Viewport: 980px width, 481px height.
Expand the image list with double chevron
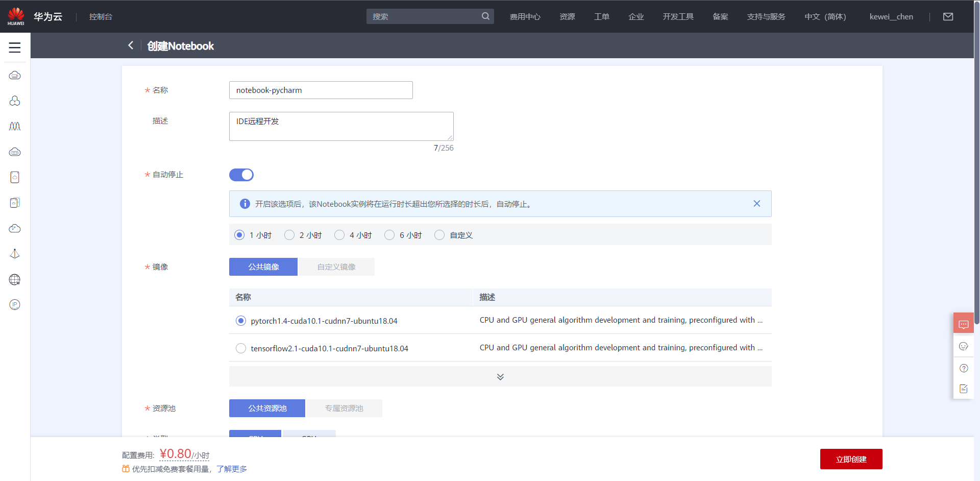click(500, 377)
